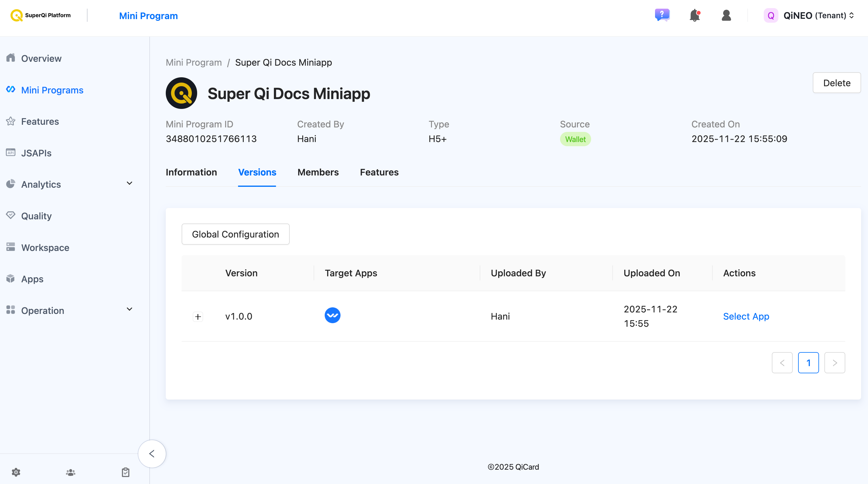Click the Wallet source tag

click(575, 139)
